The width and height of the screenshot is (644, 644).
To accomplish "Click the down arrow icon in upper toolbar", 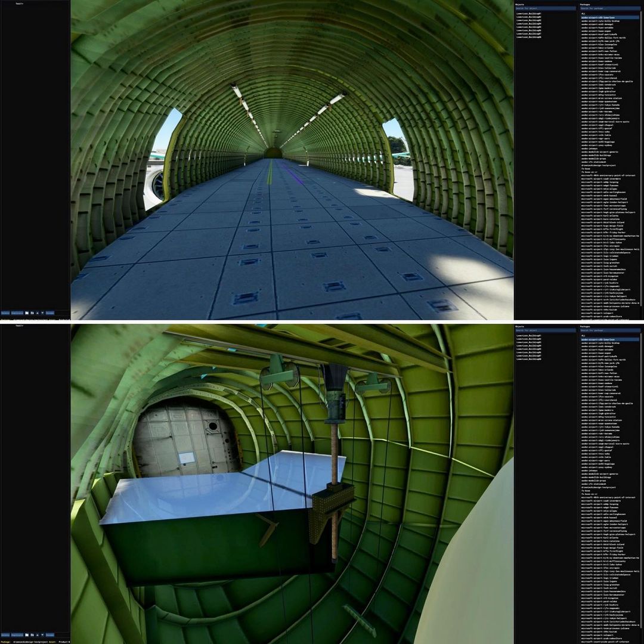I will 42,312.
